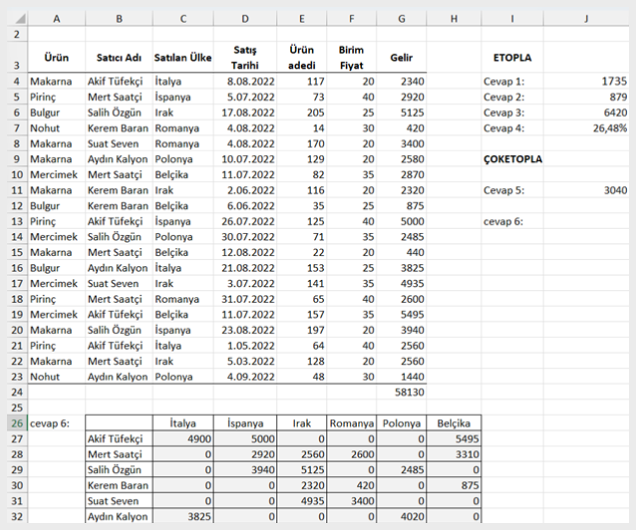
Task: Select Cevap 5 value 3040
Action: 586,190
